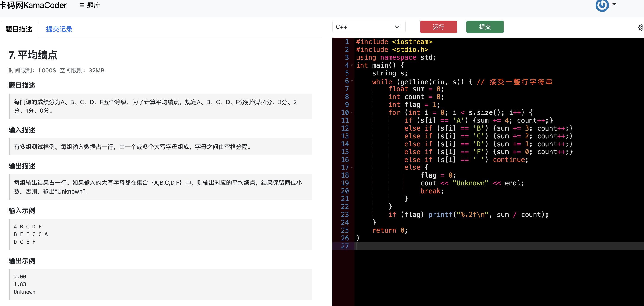Expand the user account dropdown arrow
The image size is (644, 306).
(x=614, y=4)
